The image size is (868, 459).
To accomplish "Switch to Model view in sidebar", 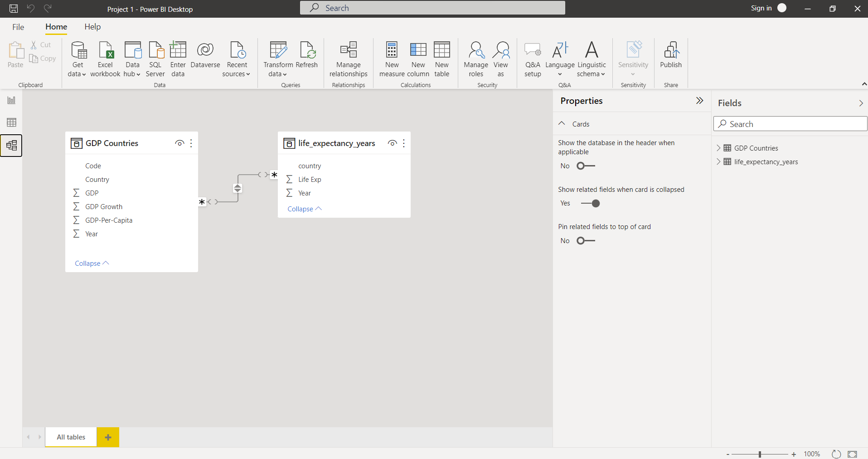I will click(11, 146).
